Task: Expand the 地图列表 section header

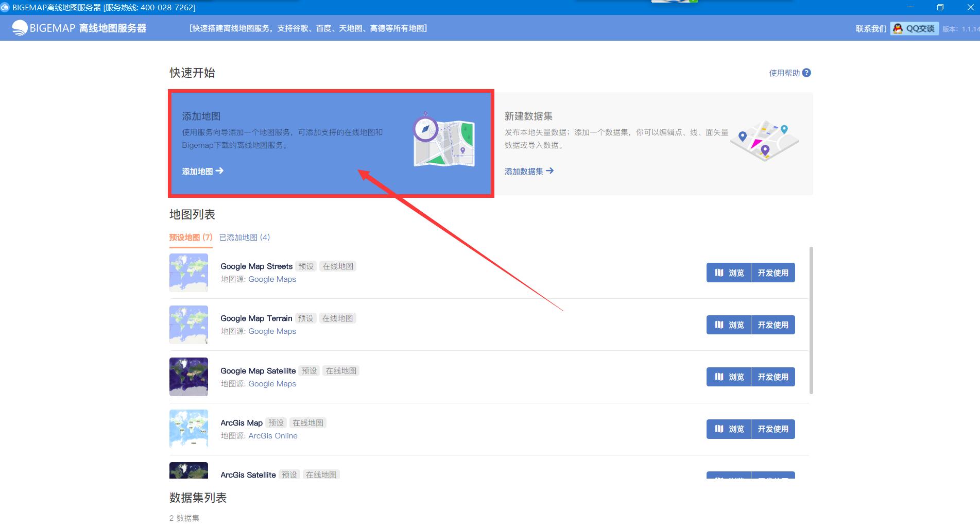Action: (x=192, y=215)
